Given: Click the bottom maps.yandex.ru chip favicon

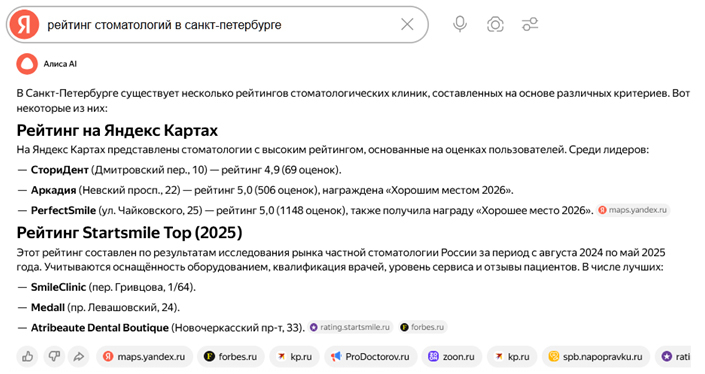Looking at the screenshot, I should click(108, 356).
